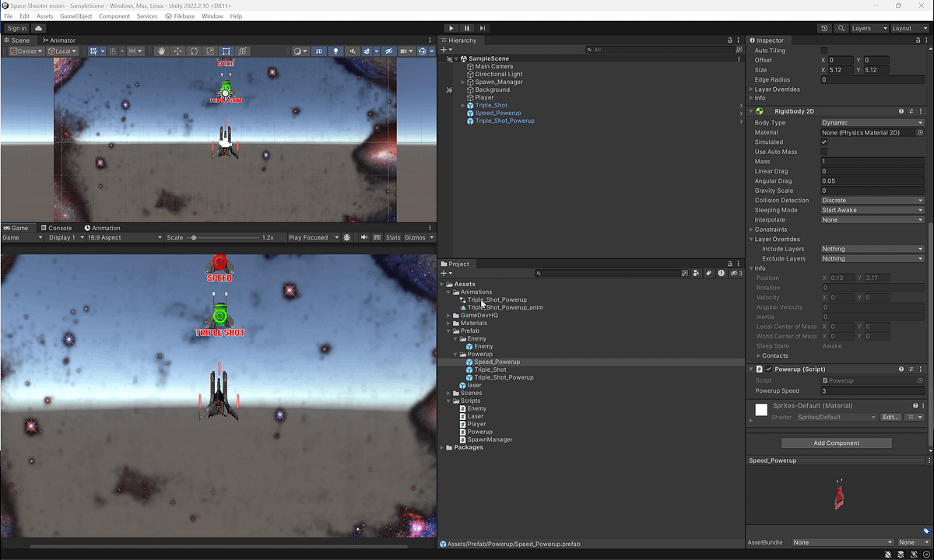Click the Sign In button
934x560 pixels.
[16, 27]
